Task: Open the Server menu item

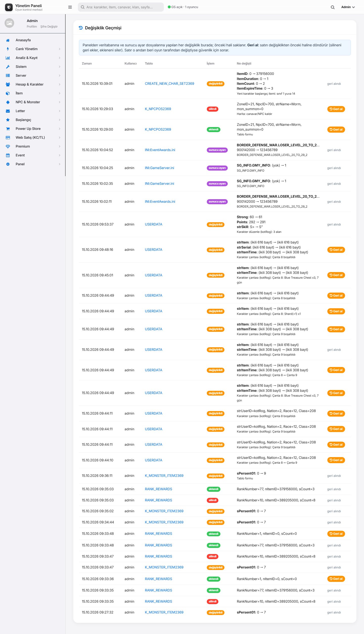Action: [33, 76]
